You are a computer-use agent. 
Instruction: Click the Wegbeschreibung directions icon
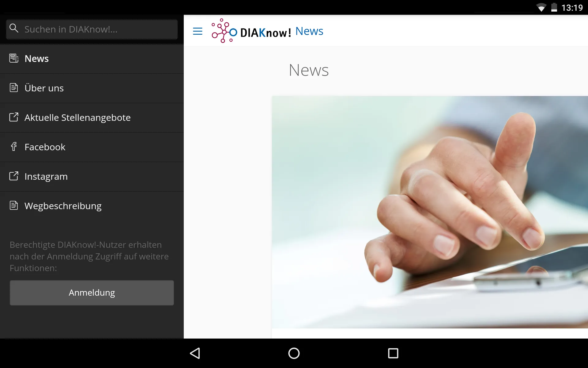tap(14, 206)
